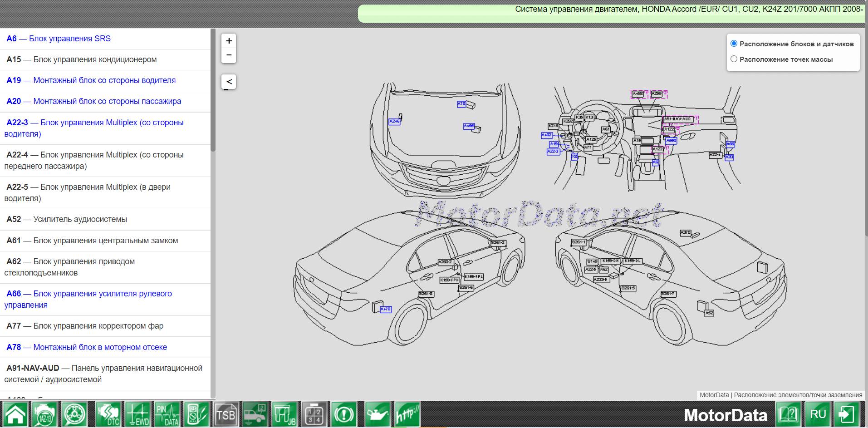Click the K159-FPL label on side car view
868x428 pixels.
(474, 276)
